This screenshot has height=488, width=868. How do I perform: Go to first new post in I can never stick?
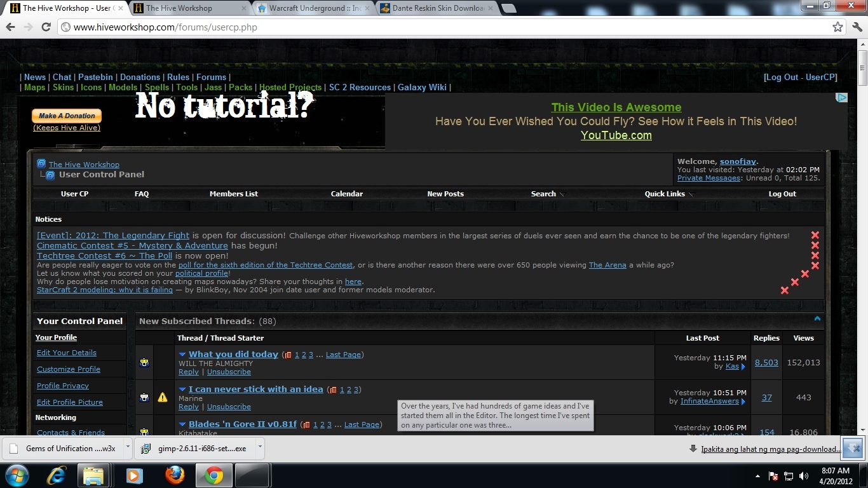182,390
